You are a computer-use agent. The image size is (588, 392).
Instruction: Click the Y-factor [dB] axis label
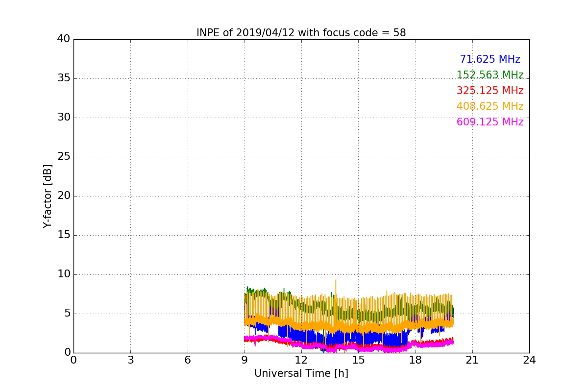[48, 196]
